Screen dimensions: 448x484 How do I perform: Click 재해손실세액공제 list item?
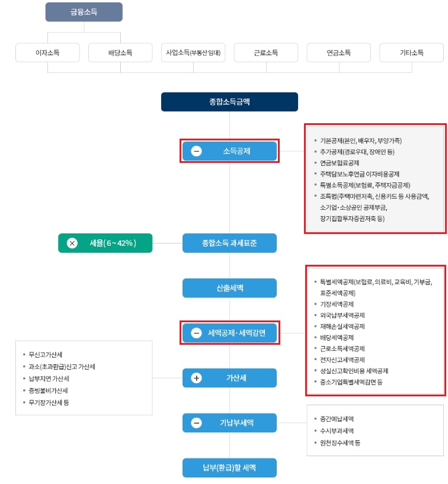coord(343,326)
